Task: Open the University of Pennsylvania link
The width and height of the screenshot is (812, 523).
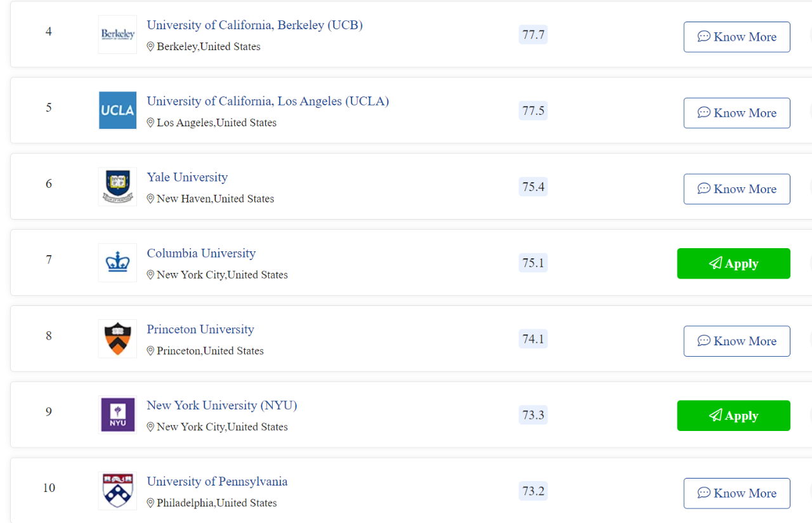Action: [x=217, y=481]
